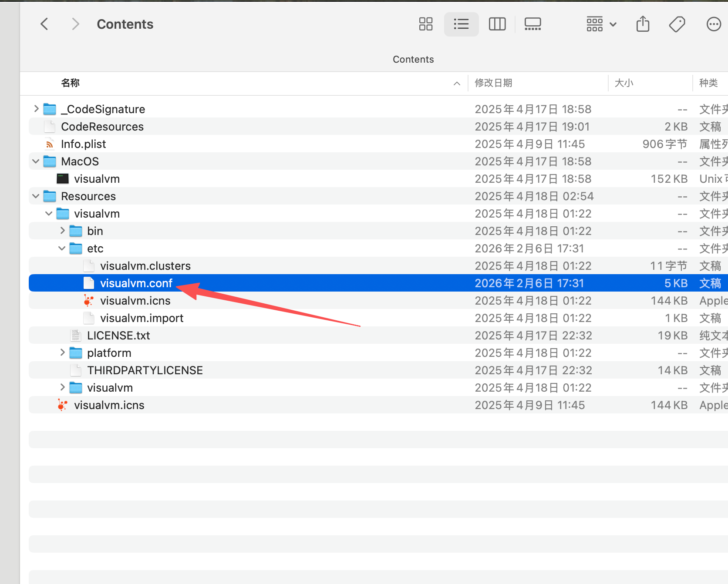Switch to icon grid view
Image resolution: width=728 pixels, height=584 pixels.
[425, 24]
